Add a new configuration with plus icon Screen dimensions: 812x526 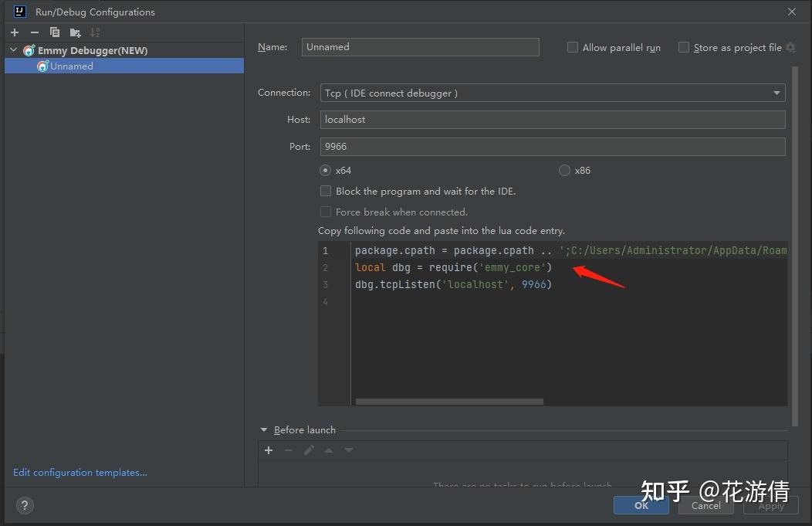(15, 32)
